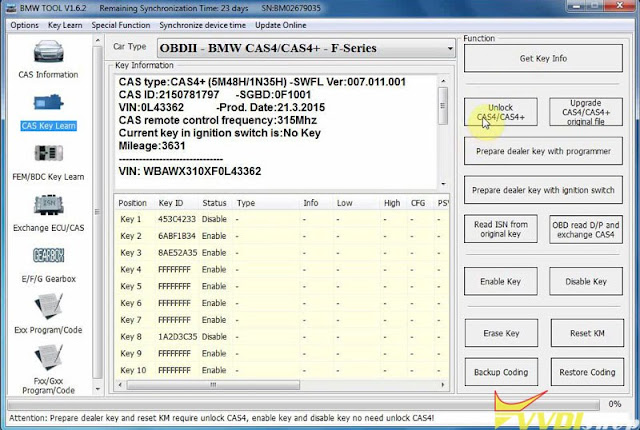This screenshot has width=640, height=430.
Task: Open the Special Function menu
Action: pyautogui.click(x=121, y=25)
